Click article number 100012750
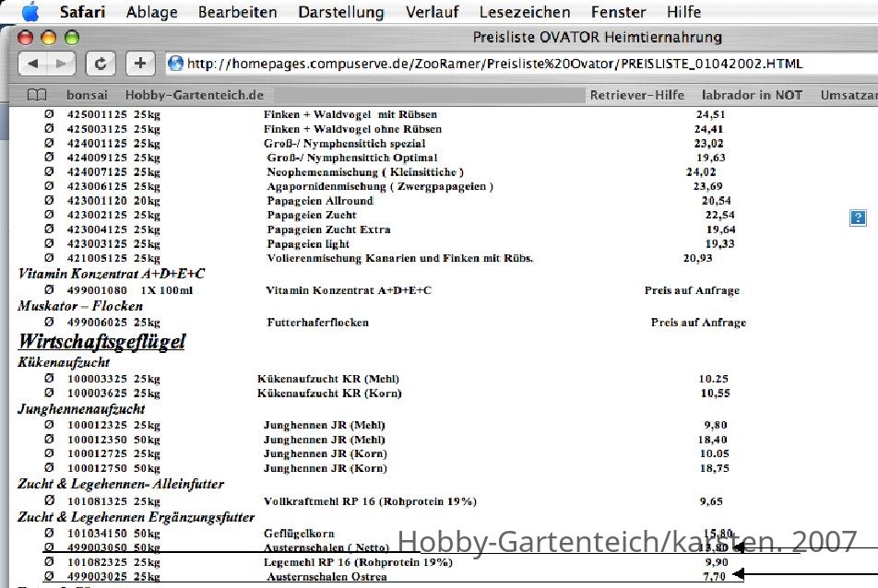The image size is (878, 588). pyautogui.click(x=97, y=468)
